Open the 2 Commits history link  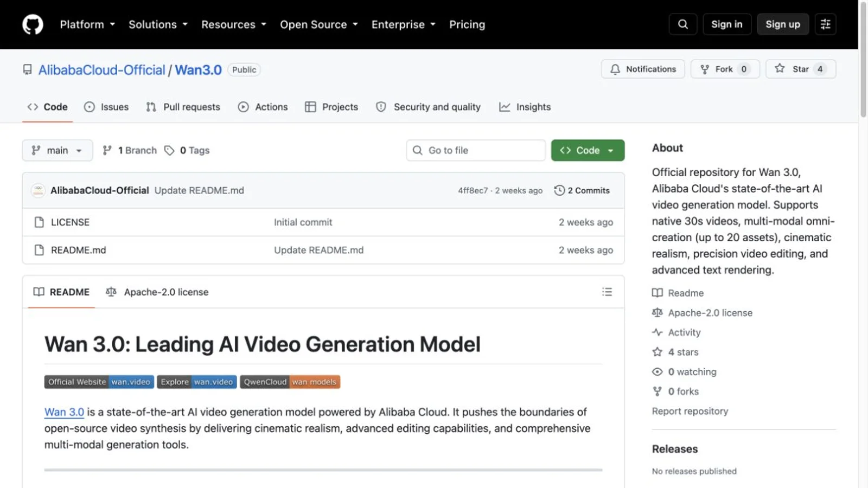(x=582, y=190)
